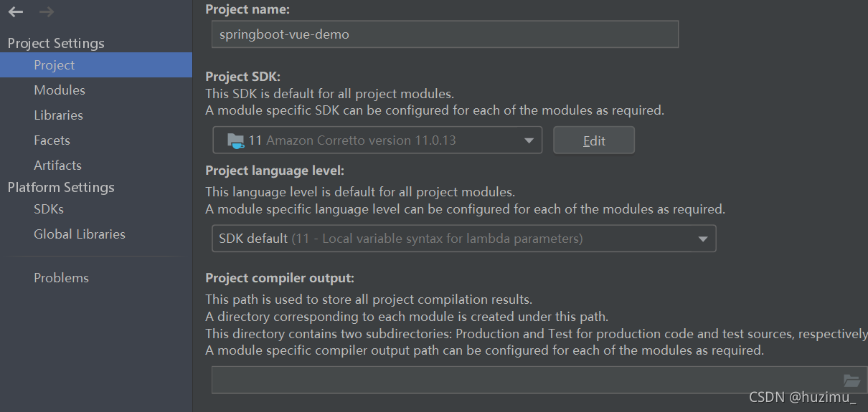Go back with the left arrow icon
The height and width of the screenshot is (412, 868).
16,11
